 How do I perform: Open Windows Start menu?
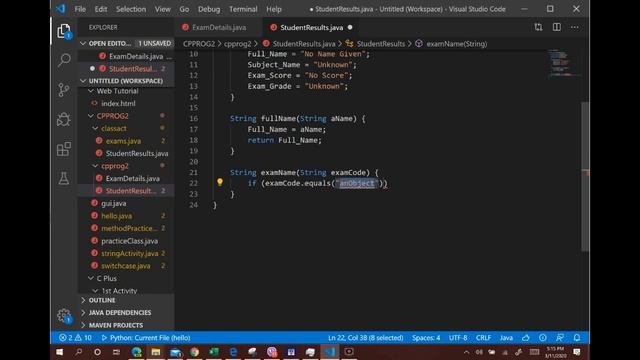pos(60,352)
